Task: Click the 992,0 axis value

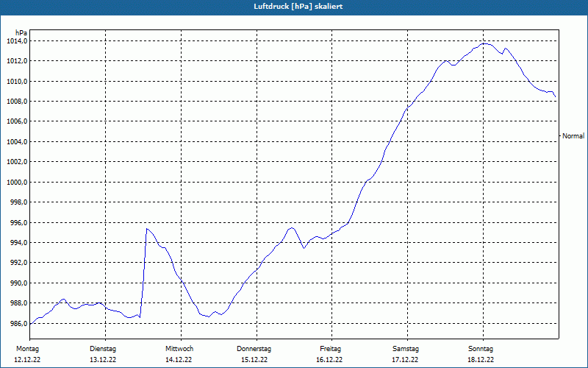Action: click(18, 263)
